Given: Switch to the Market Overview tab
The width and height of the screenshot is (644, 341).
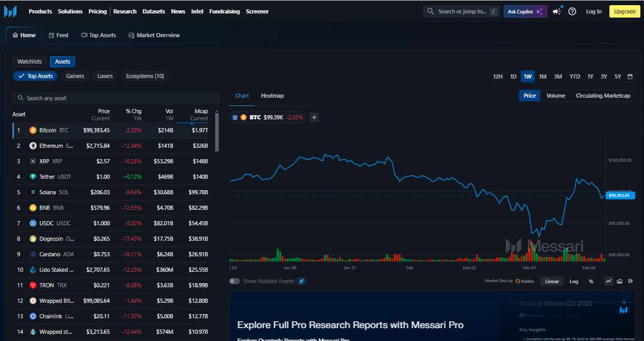Looking at the screenshot, I should (x=154, y=35).
